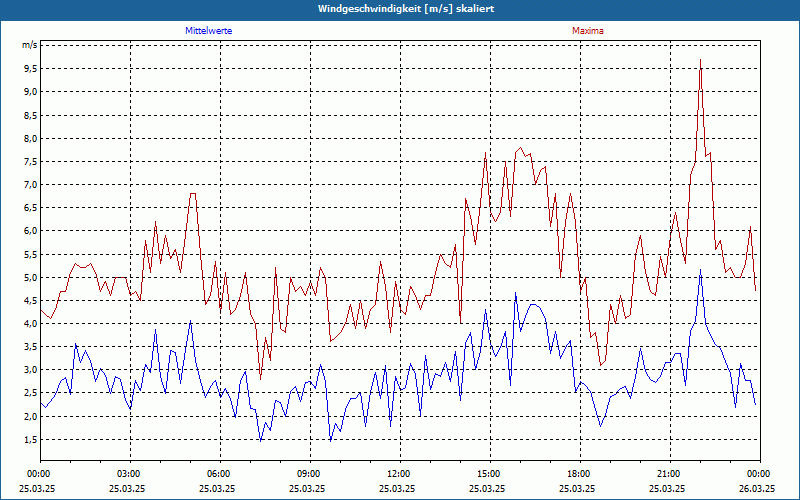The image size is (800, 500).
Task: Click the '2,0' y-axis value
Action: tap(31, 417)
